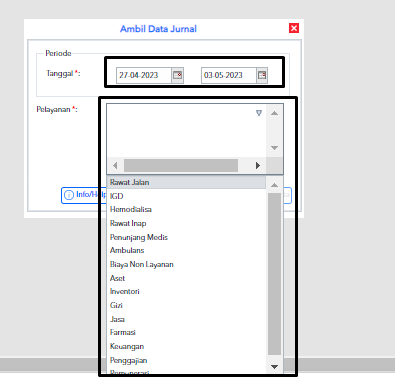Click left arrow of horizontal scrollbar
Screen dimensions: 395x380
[115, 165]
